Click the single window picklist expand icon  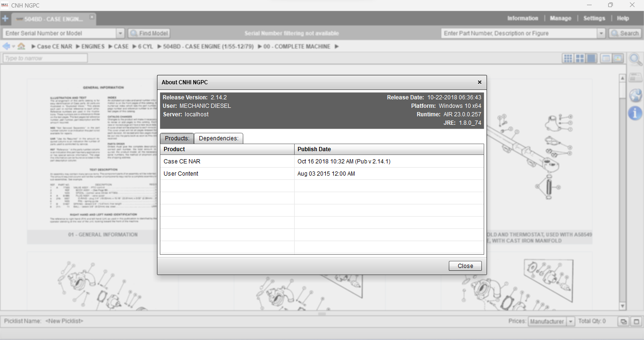coord(636,322)
